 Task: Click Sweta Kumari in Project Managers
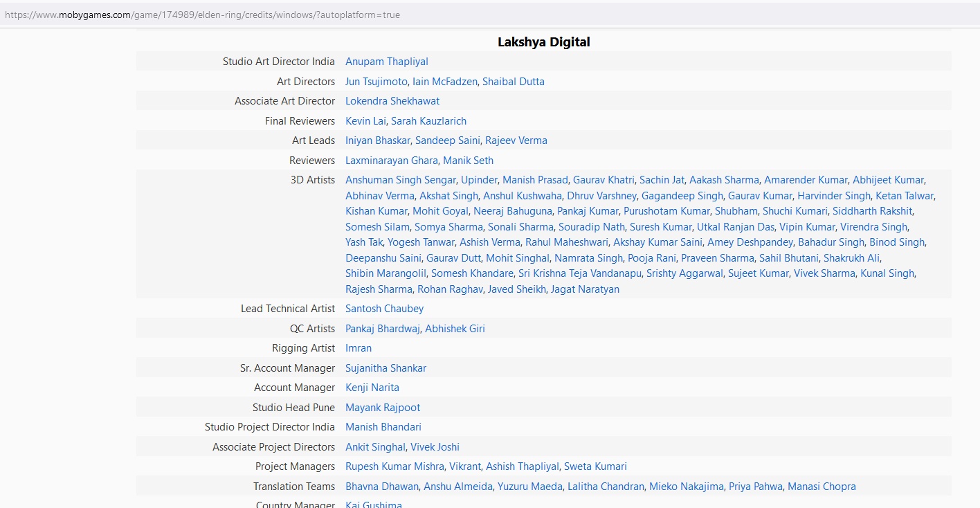click(x=595, y=466)
